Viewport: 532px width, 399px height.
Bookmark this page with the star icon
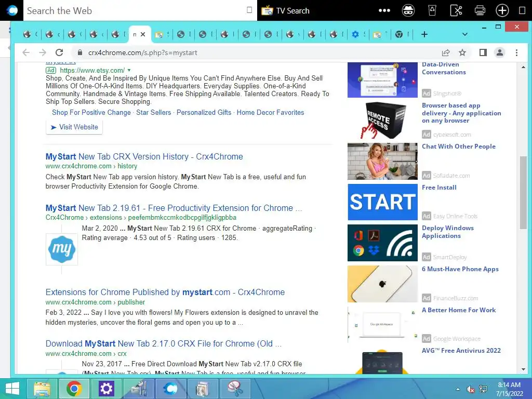[462, 52]
